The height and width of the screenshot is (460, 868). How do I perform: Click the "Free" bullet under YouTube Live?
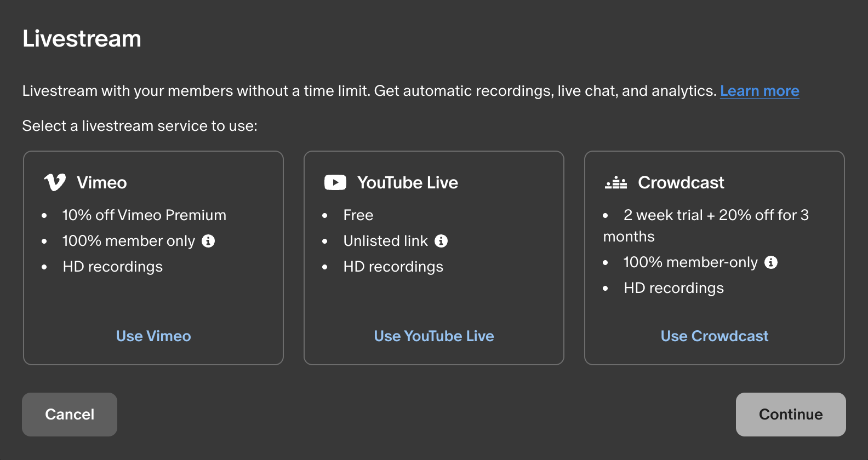pyautogui.click(x=358, y=215)
